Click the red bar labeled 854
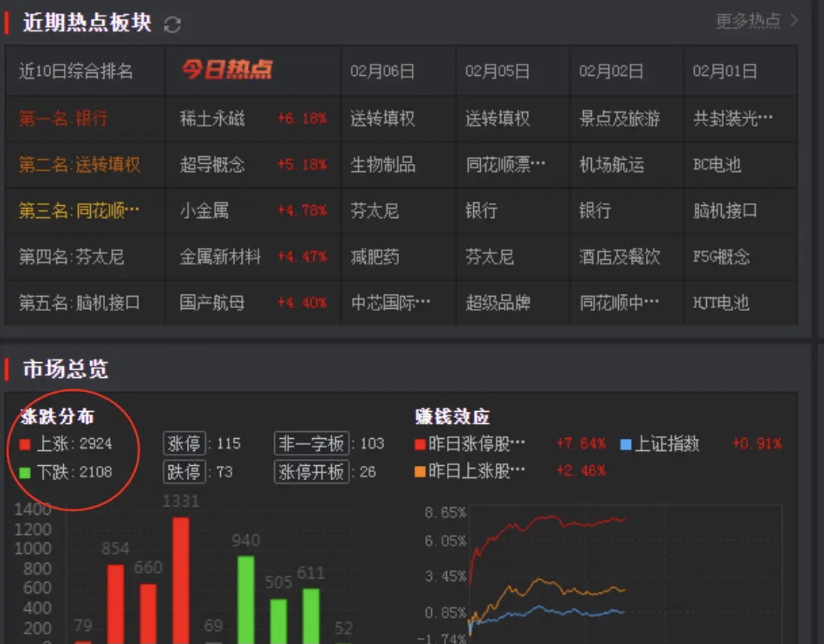Image resolution: width=824 pixels, height=644 pixels. click(116, 604)
